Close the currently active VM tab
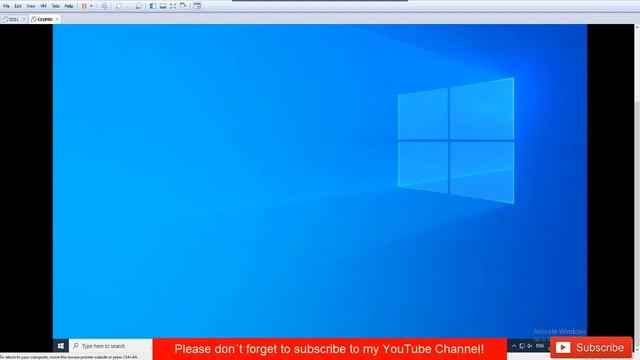The height and width of the screenshot is (360, 640). pos(57,19)
